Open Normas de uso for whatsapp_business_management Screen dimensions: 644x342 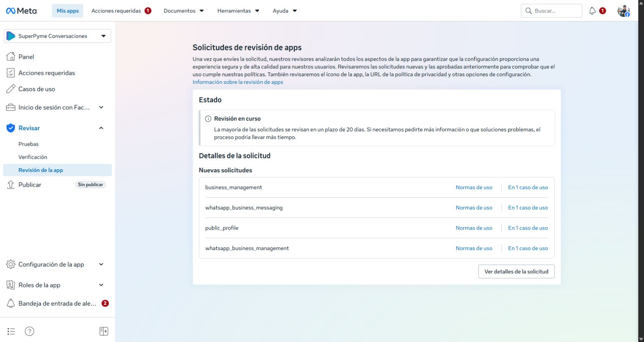474,248
